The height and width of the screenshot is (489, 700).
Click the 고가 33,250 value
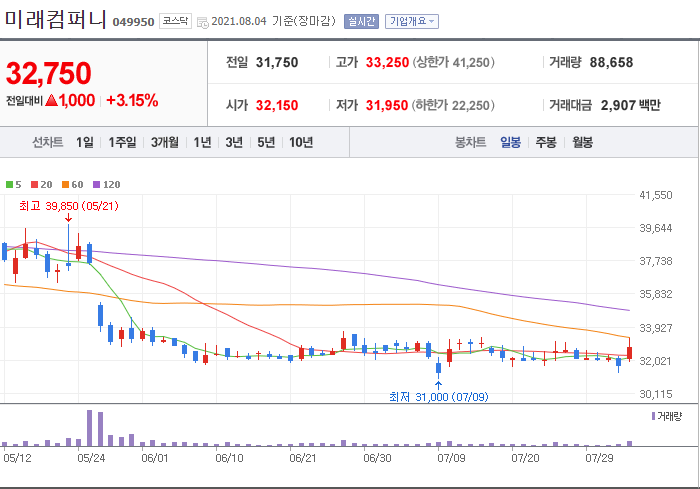(387, 63)
